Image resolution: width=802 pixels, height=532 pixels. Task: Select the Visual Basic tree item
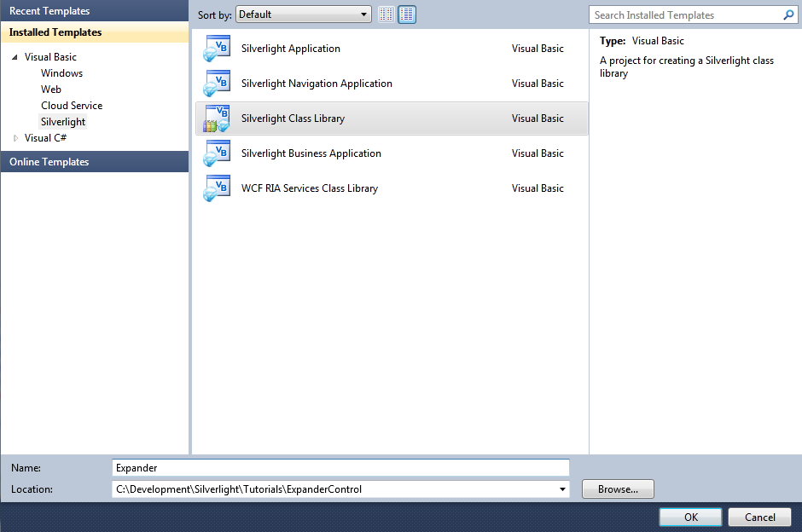(50, 57)
